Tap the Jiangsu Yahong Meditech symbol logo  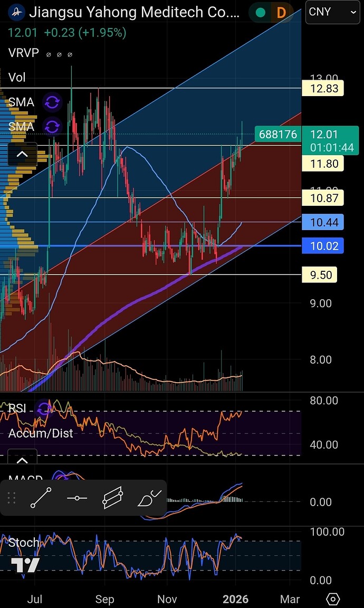coord(16,13)
